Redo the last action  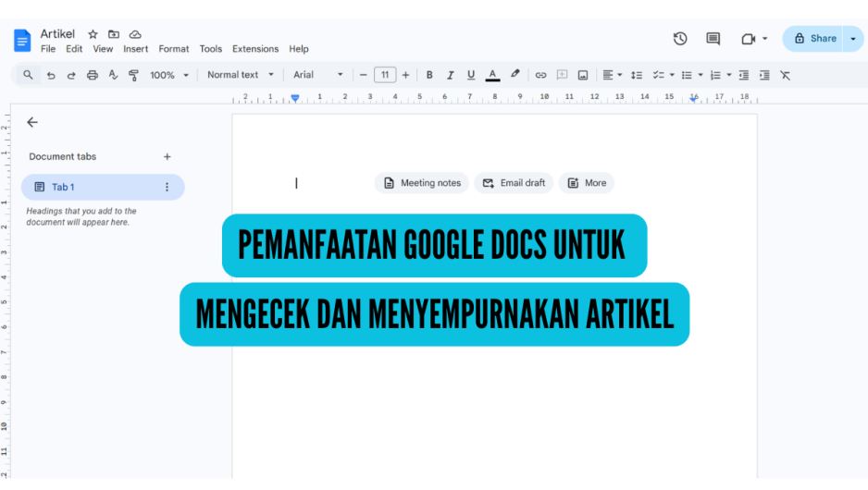(71, 75)
